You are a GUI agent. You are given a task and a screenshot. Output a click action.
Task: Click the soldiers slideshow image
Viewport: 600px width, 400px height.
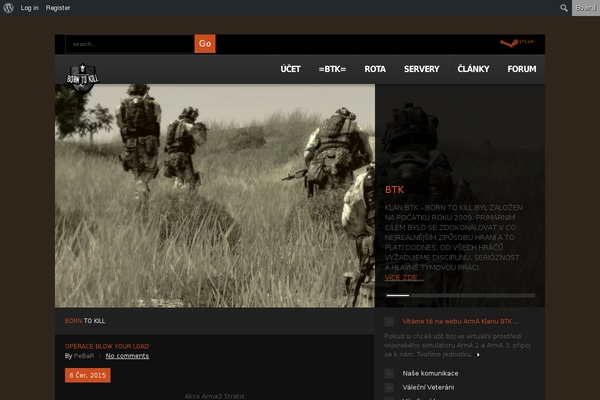(x=215, y=196)
